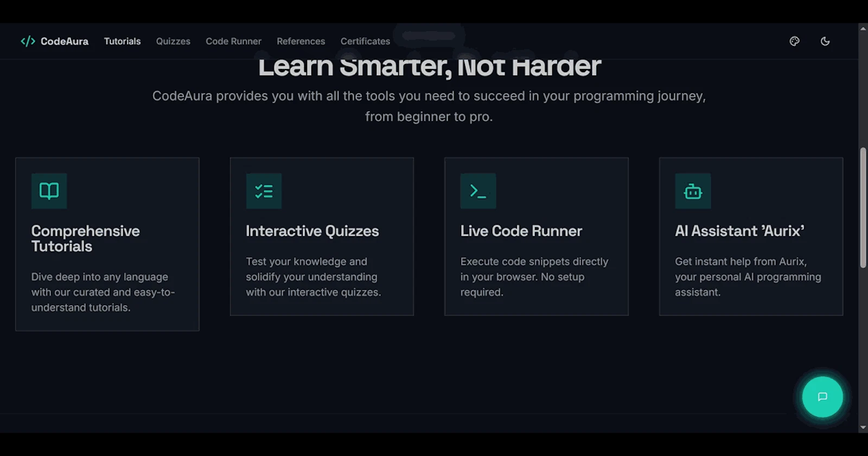The height and width of the screenshot is (456, 868).
Task: Click the CodeAura brand name link
Action: pos(64,41)
